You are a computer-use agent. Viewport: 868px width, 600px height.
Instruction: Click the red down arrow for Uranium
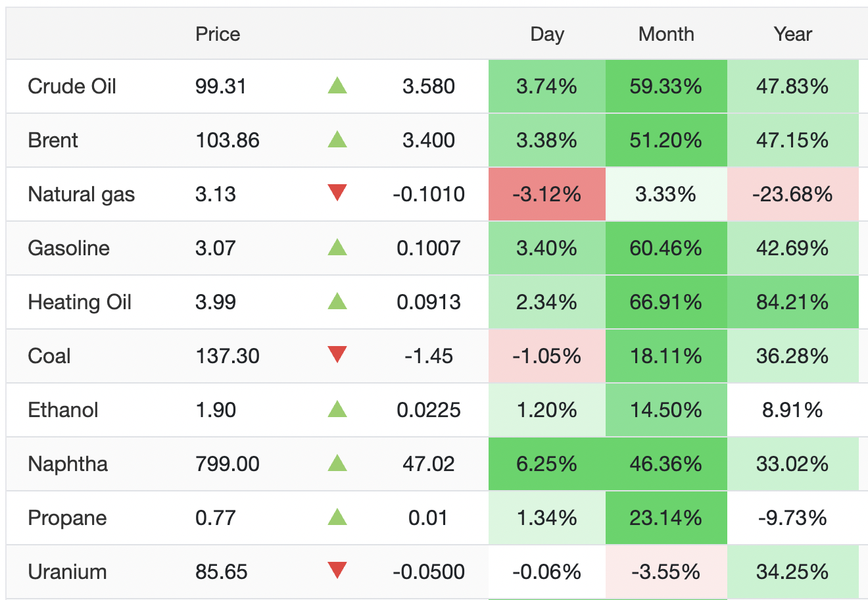[337, 571]
